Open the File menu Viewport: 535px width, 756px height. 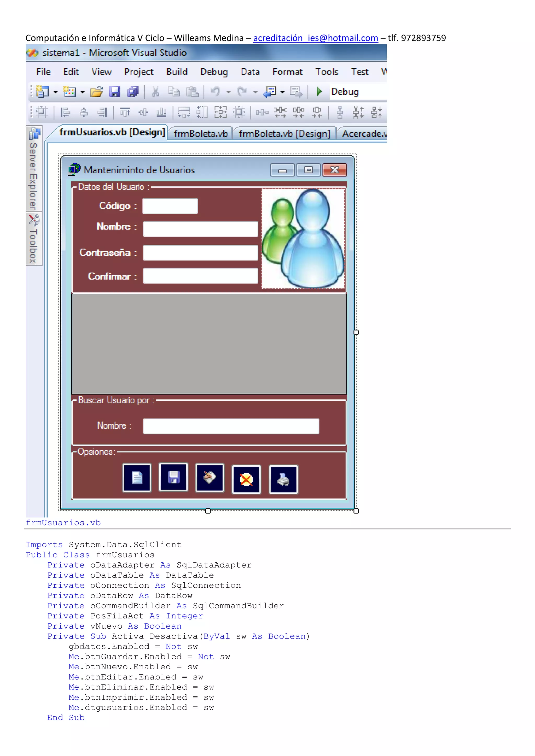(43, 72)
